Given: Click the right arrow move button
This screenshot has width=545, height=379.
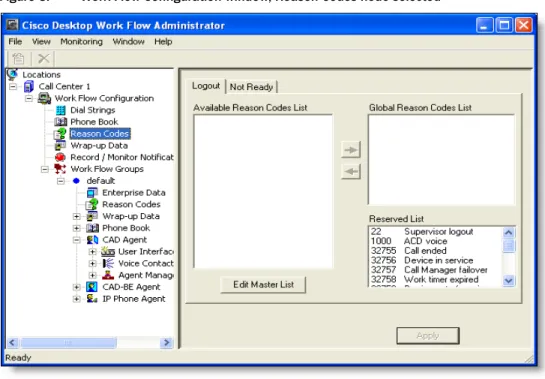Looking at the screenshot, I should pyautogui.click(x=351, y=150).
